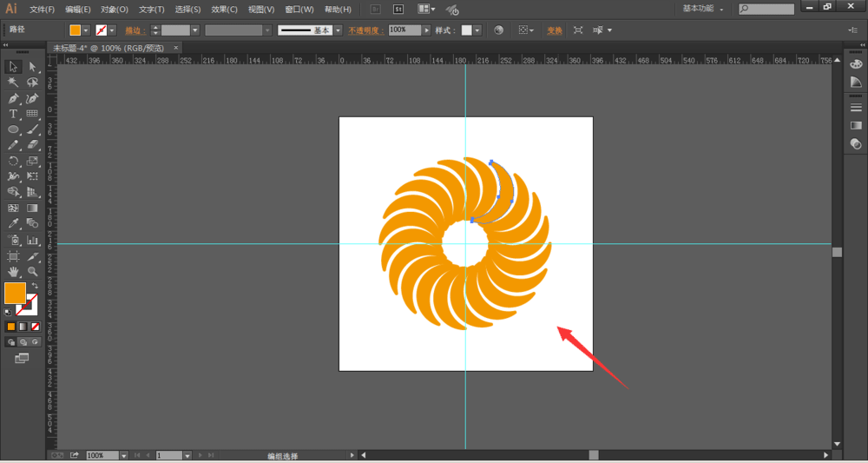
Task: Click the 100% zoom level field
Action: point(100,455)
